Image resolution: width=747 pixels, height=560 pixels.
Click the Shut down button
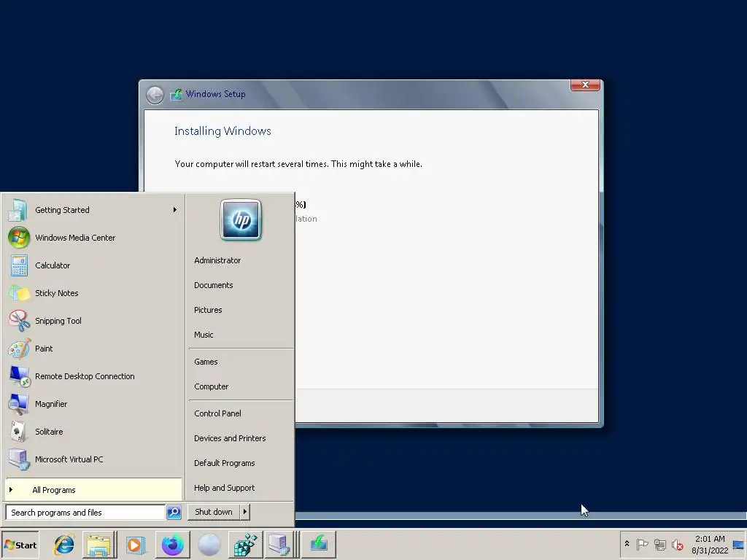(x=214, y=512)
